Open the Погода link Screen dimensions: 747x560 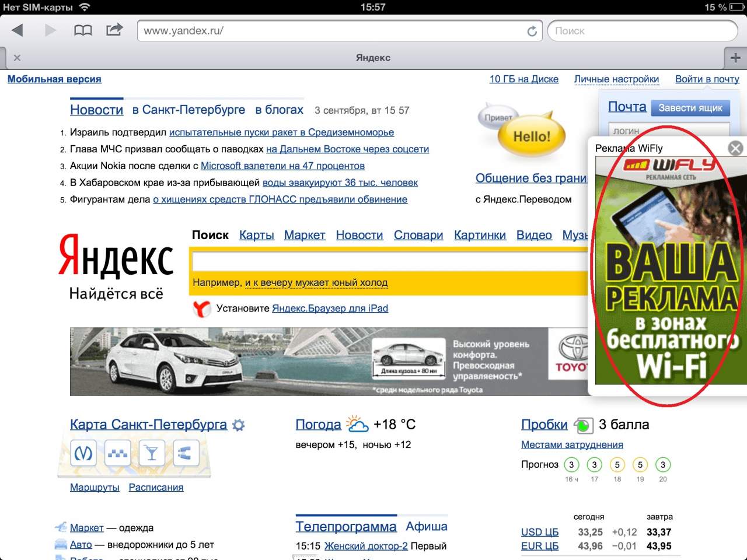[x=318, y=425]
